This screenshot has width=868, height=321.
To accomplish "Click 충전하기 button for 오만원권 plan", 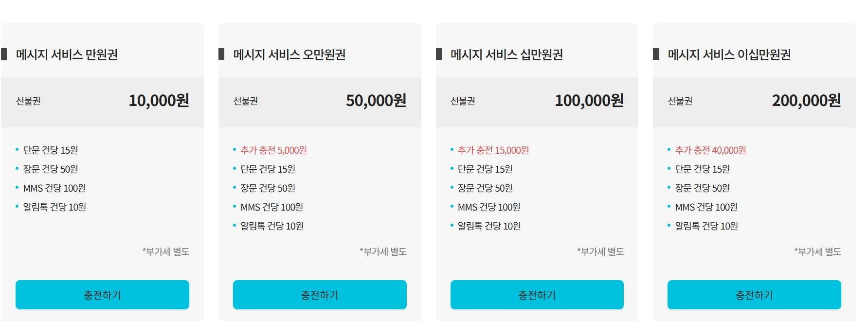I will pyautogui.click(x=320, y=295).
